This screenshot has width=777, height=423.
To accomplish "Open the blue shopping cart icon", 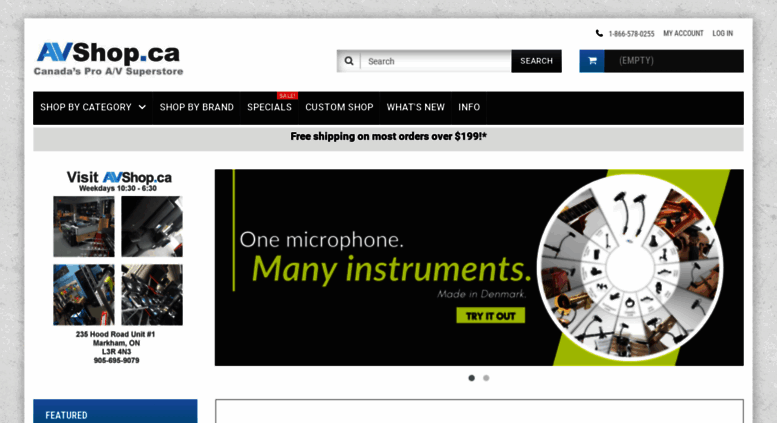I will [x=592, y=61].
